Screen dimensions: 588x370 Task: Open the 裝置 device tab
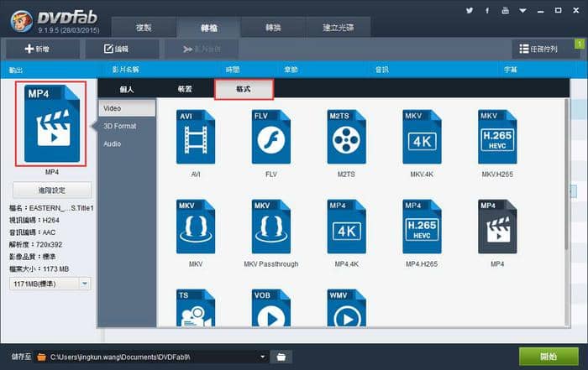point(185,89)
